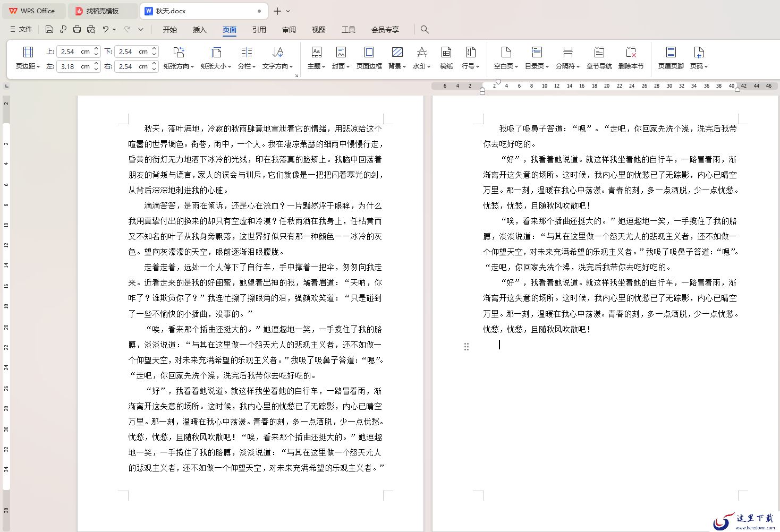Switch to the 会员专享 tab

[385, 29]
